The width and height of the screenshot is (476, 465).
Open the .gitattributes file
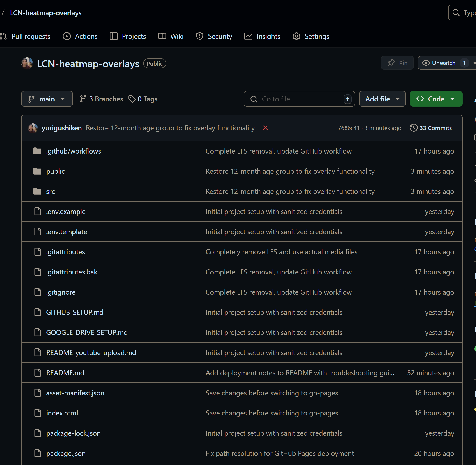point(65,252)
